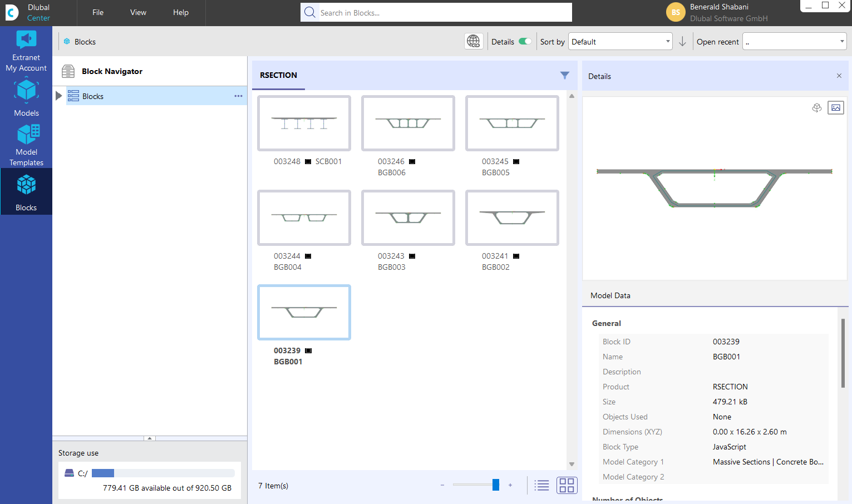Select block thumbnail 003248 SCB001

click(304, 123)
